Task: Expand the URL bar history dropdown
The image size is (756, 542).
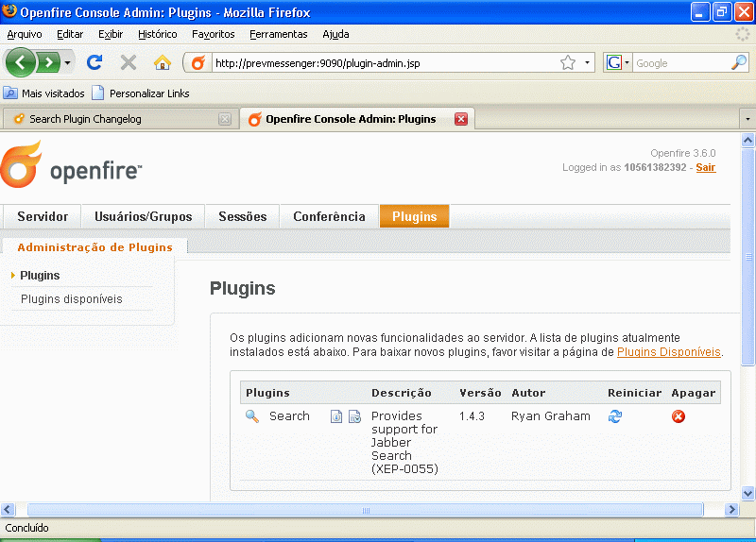Action: [x=588, y=63]
